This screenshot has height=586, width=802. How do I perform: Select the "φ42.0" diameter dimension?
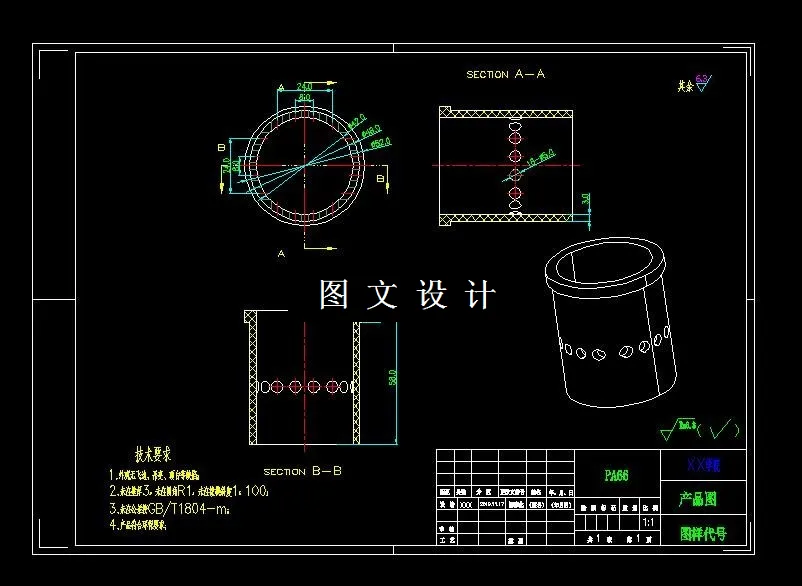[357, 121]
